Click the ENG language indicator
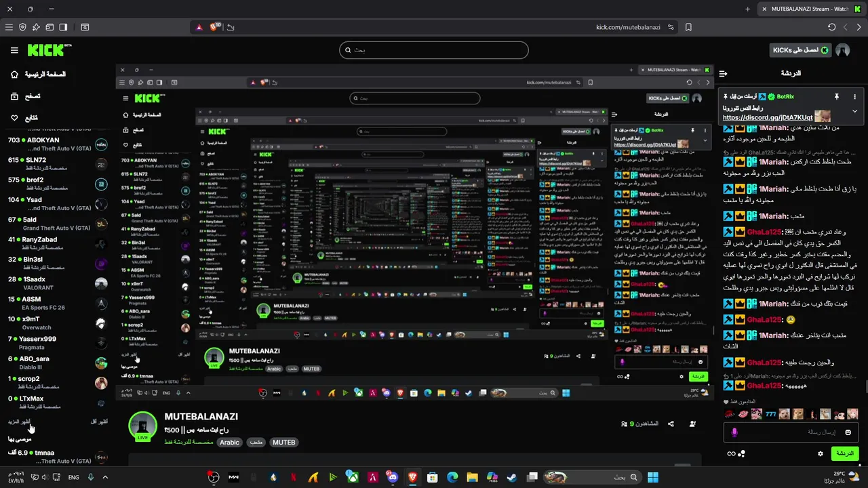 (x=73, y=477)
